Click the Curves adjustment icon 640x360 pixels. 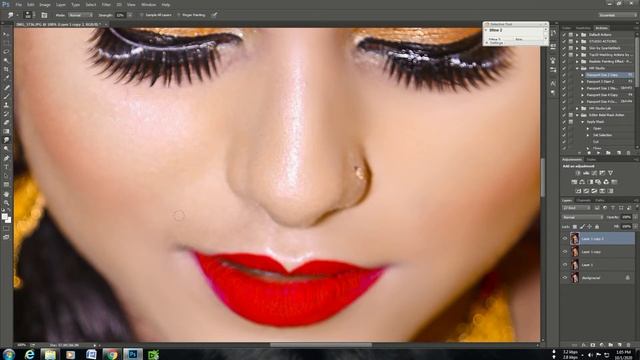(594, 173)
